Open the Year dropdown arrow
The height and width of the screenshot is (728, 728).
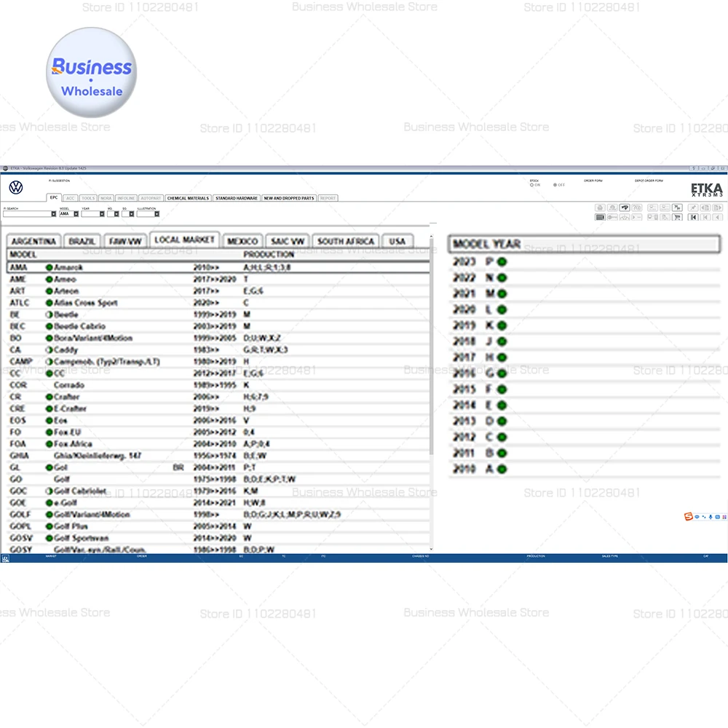point(102,214)
